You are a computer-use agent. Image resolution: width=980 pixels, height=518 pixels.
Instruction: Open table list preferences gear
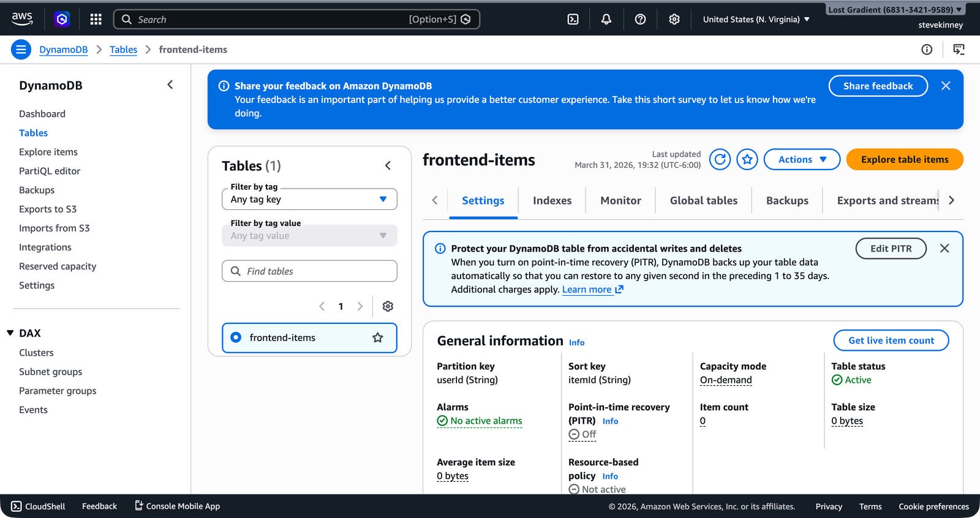pos(388,306)
